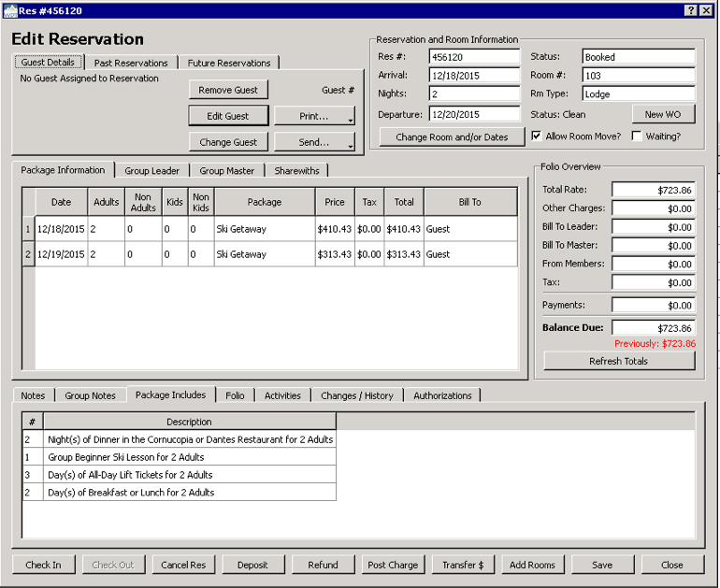Click the Status field showing Booked
This screenshot has height=588, width=720.
(x=639, y=57)
